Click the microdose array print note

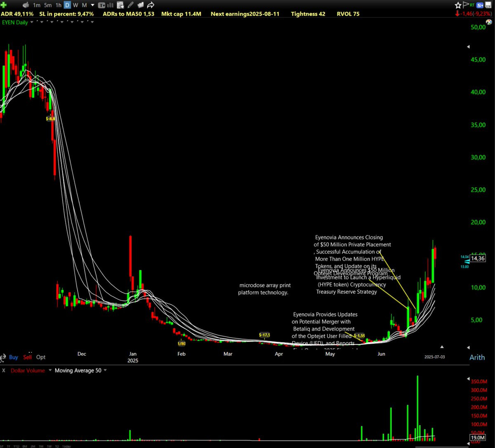pos(264,289)
